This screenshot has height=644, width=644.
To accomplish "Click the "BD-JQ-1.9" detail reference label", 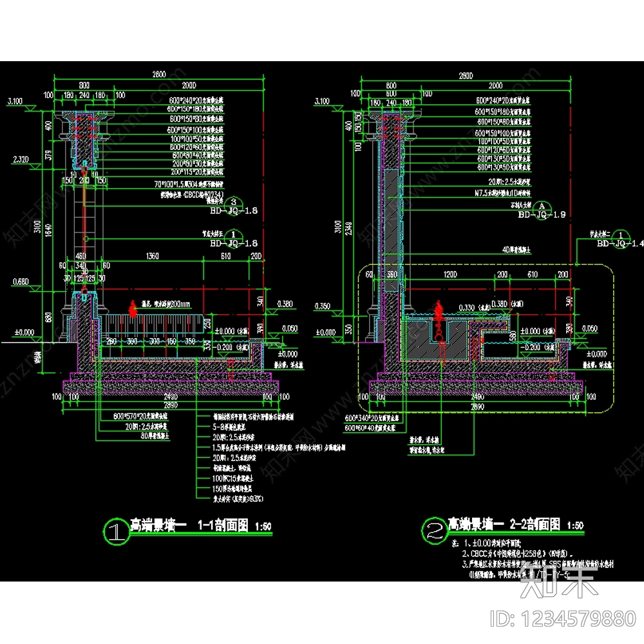I will point(542,214).
